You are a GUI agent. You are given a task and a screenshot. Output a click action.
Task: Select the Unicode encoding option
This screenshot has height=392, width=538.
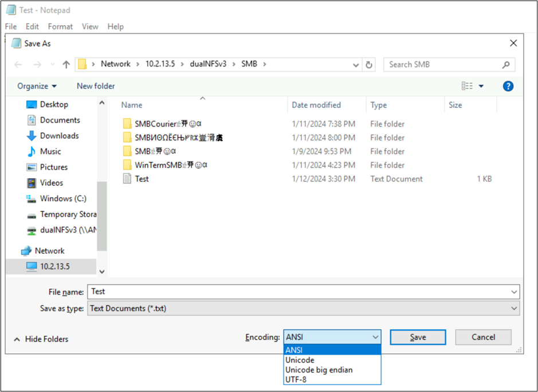332,360
